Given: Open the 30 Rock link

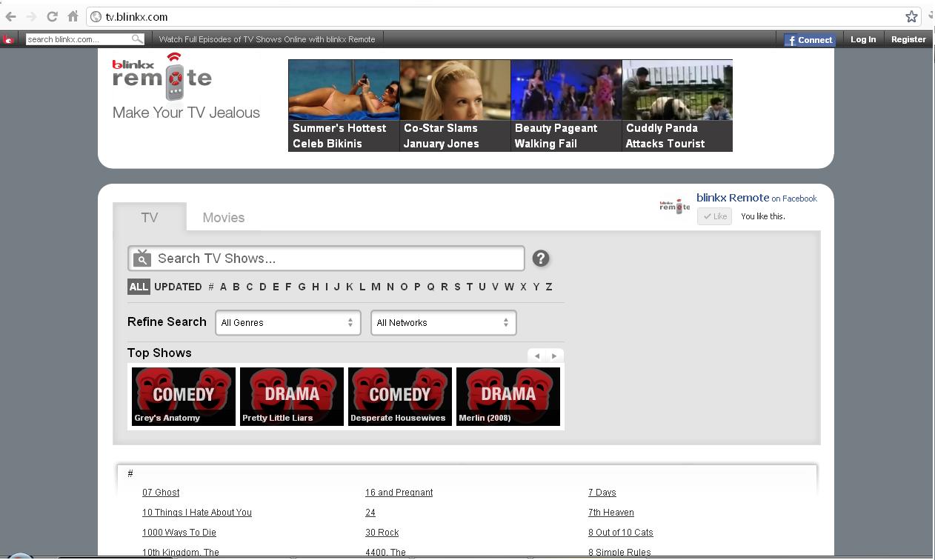Looking at the screenshot, I should [382, 533].
